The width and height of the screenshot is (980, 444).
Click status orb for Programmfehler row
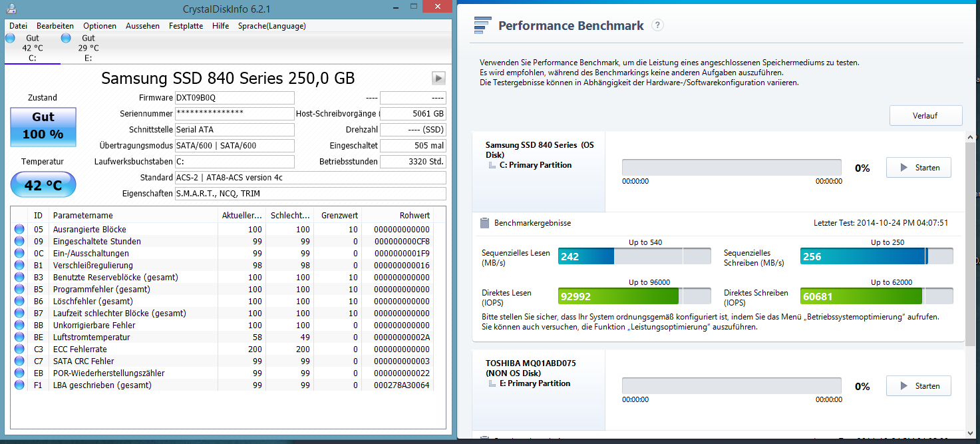coord(19,290)
